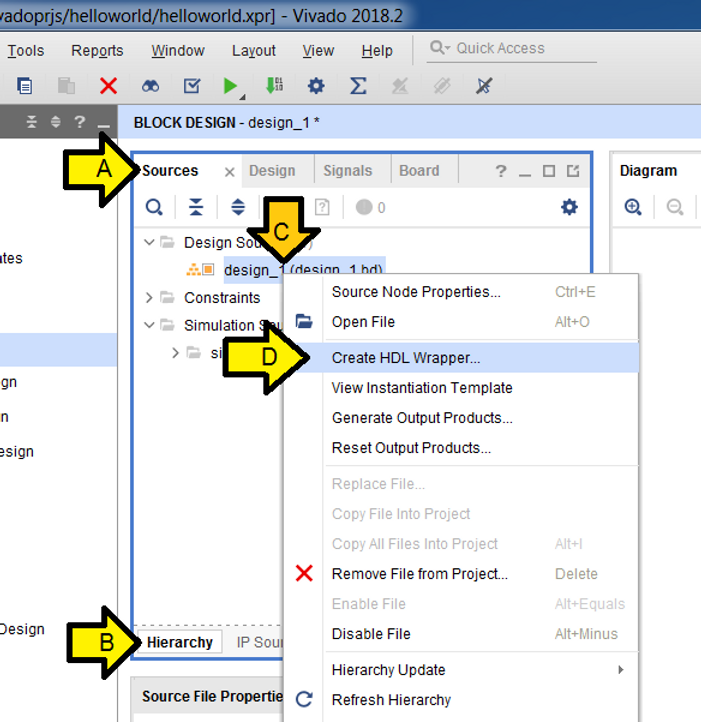Click the Sigma reports toolbar icon
The width and height of the screenshot is (701, 722).
[358, 86]
